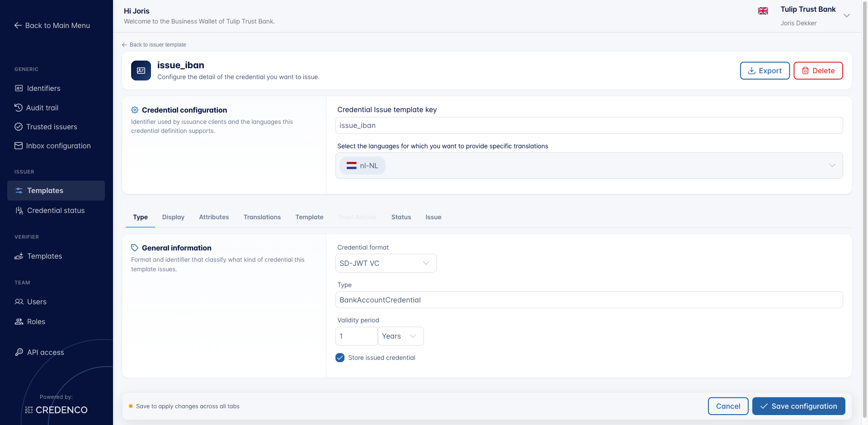Click the "General information" heading
This screenshot has width=868, height=425.
[x=177, y=248]
